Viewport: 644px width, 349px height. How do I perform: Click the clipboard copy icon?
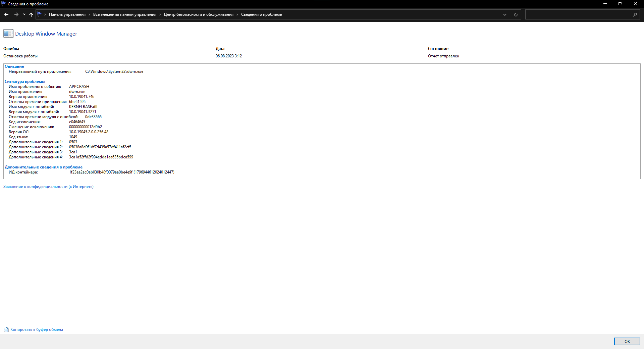coord(6,330)
